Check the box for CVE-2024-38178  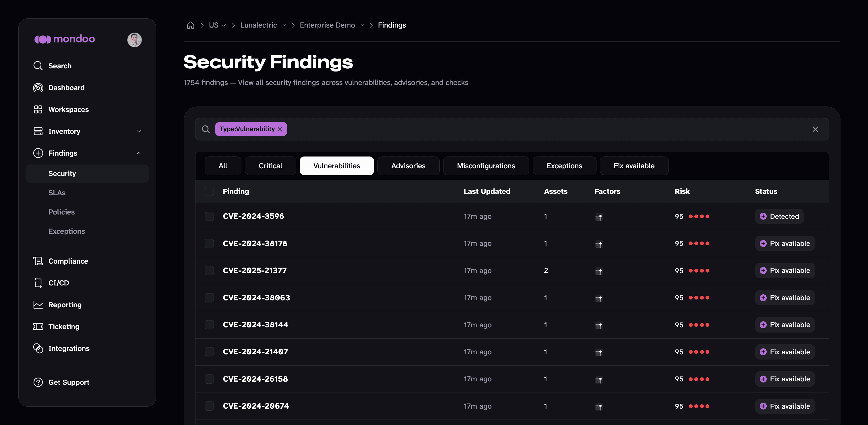tap(209, 243)
